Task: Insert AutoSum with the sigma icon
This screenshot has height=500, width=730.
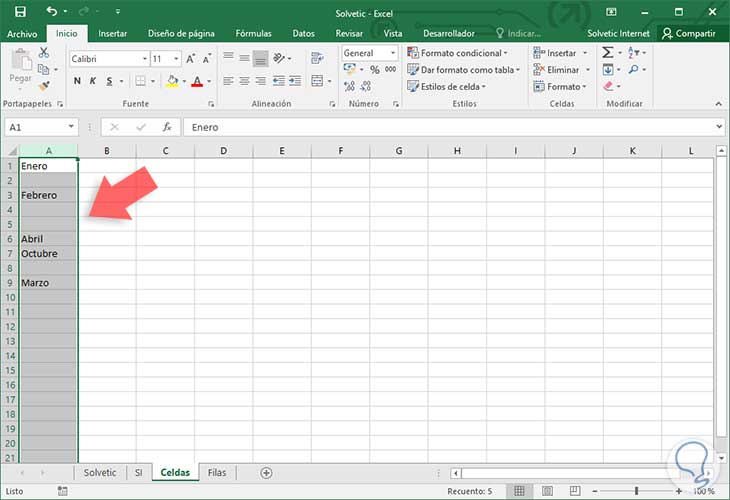Action: (608, 53)
